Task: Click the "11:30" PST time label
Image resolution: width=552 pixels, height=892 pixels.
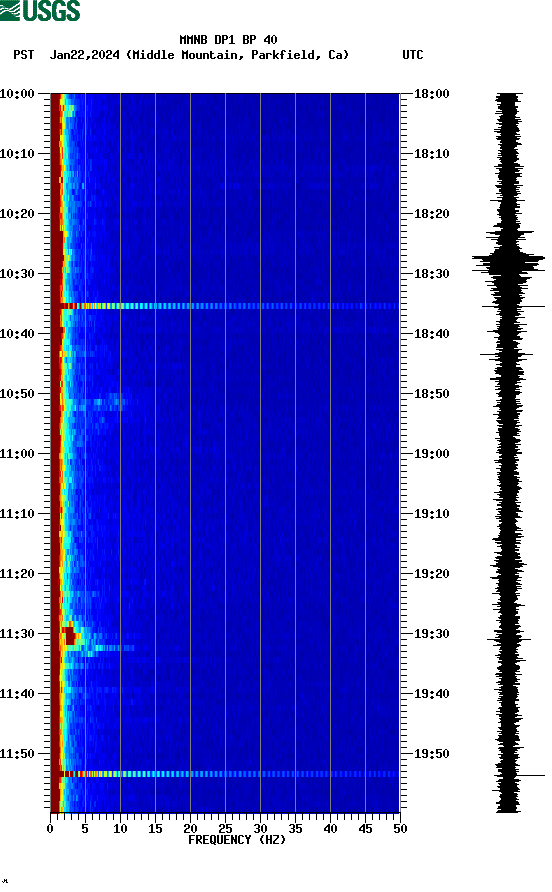Action: coord(17,634)
